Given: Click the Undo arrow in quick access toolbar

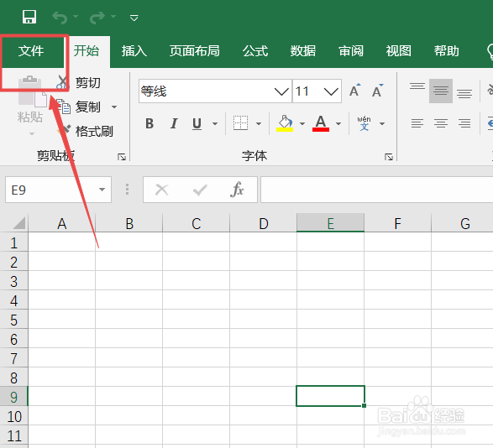Looking at the screenshot, I should coord(60,18).
